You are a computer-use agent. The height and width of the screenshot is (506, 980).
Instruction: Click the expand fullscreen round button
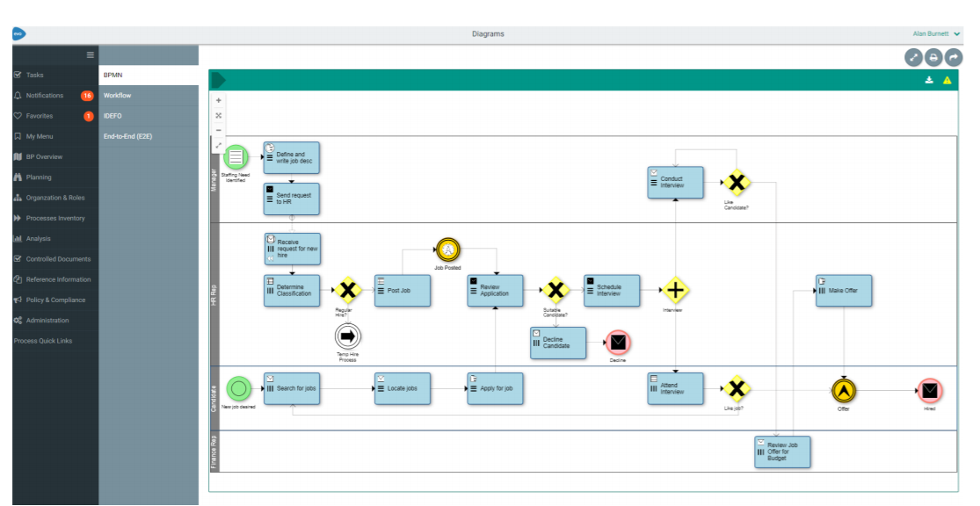pos(914,57)
